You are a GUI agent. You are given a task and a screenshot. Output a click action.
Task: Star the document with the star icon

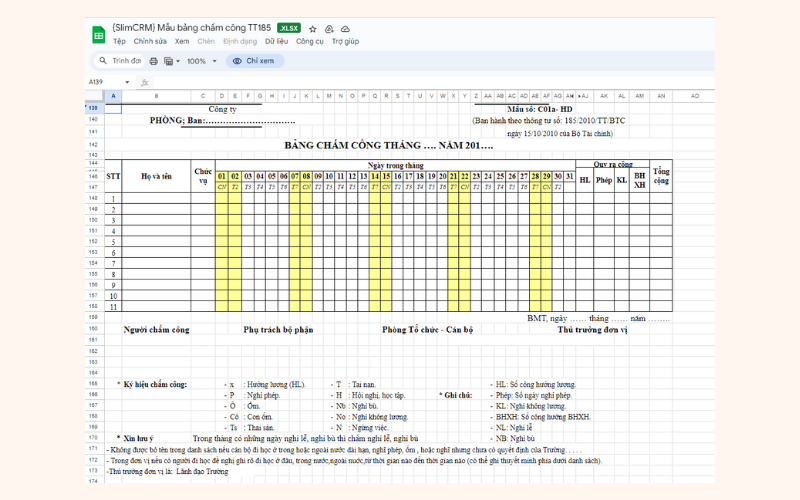click(x=313, y=29)
